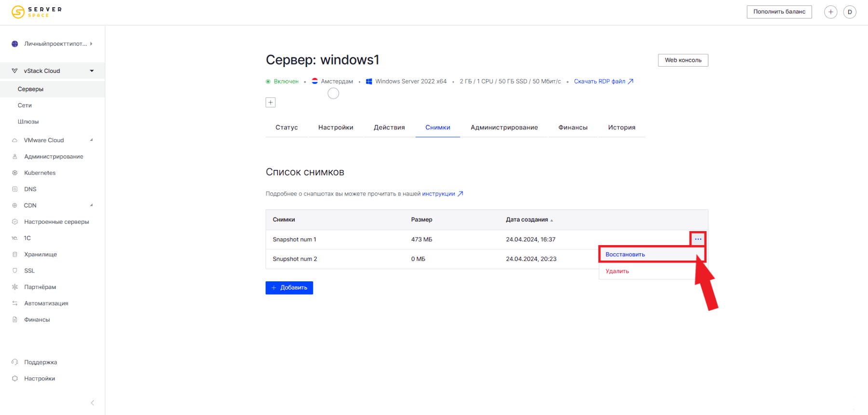Screen dimensions: 868x415
Task: Click the Размер column header
Action: click(421, 220)
